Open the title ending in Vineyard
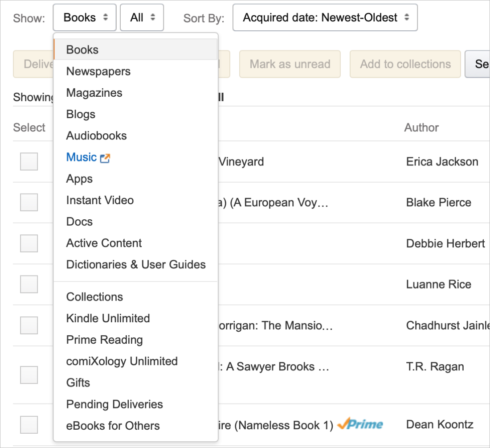The image size is (490, 448). (241, 162)
